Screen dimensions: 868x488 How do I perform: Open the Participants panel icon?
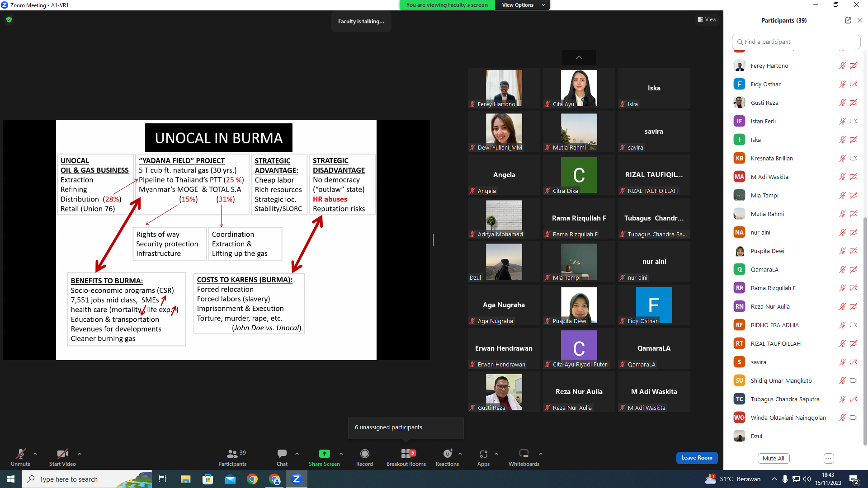click(232, 454)
